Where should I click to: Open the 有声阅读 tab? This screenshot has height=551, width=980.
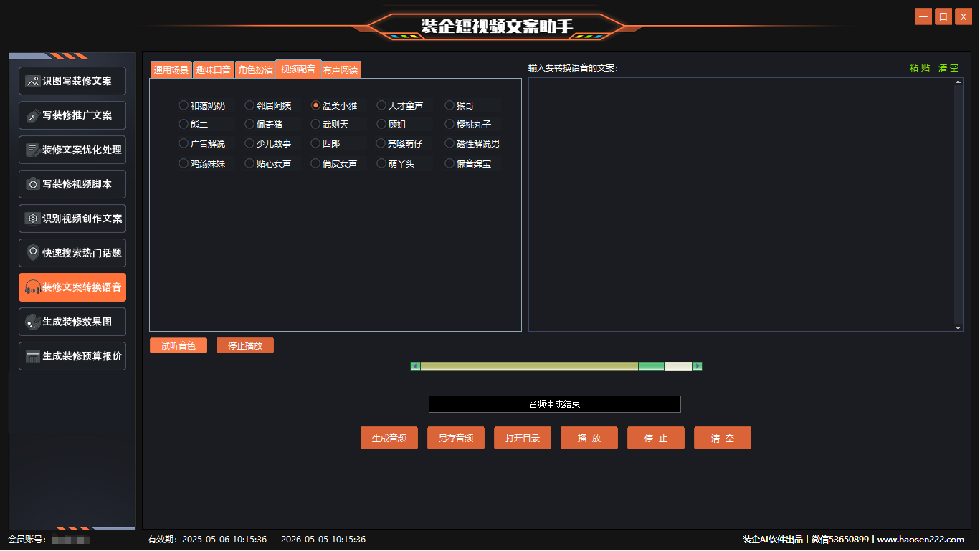341,70
